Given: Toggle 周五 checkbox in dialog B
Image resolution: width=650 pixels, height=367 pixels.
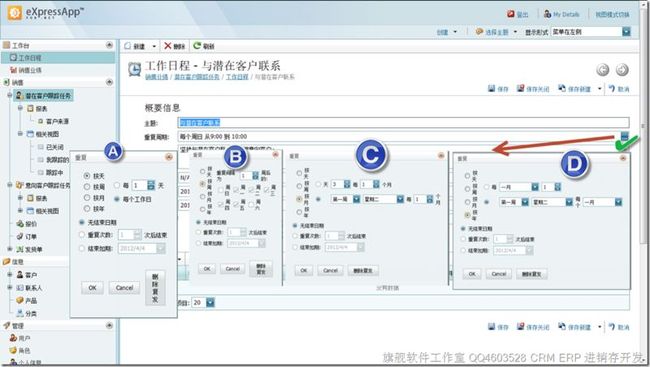Looking at the screenshot, I should (x=235, y=204).
